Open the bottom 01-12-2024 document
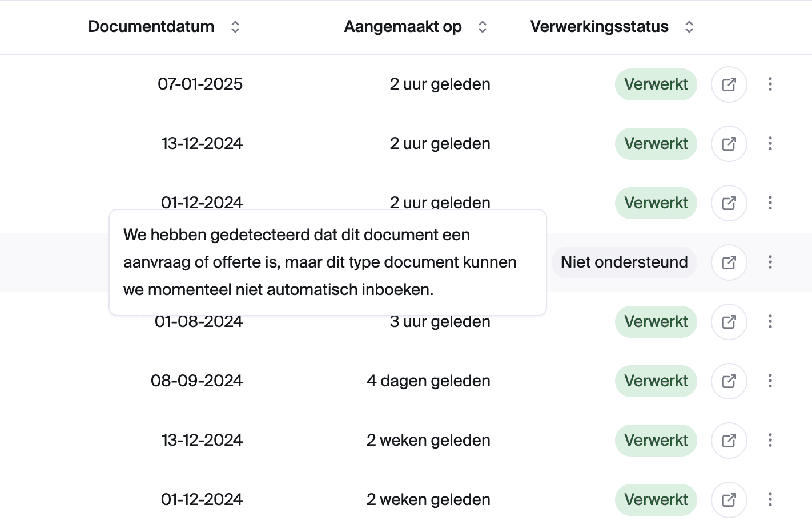 [x=729, y=499]
